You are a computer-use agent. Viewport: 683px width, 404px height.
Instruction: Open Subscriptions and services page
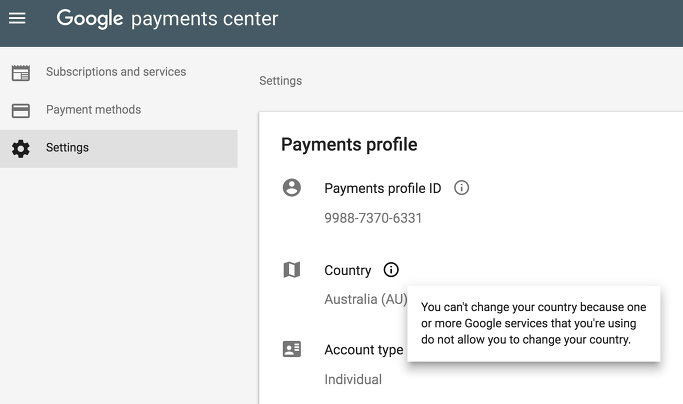pyautogui.click(x=116, y=72)
